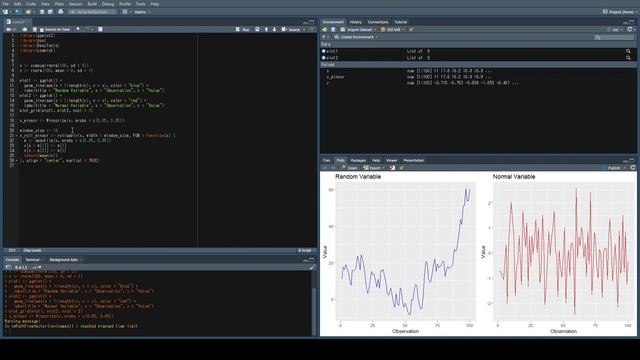This screenshot has width=640, height=360.
Task: Click show in new window icon in editor
Action: pyautogui.click(x=24, y=29)
